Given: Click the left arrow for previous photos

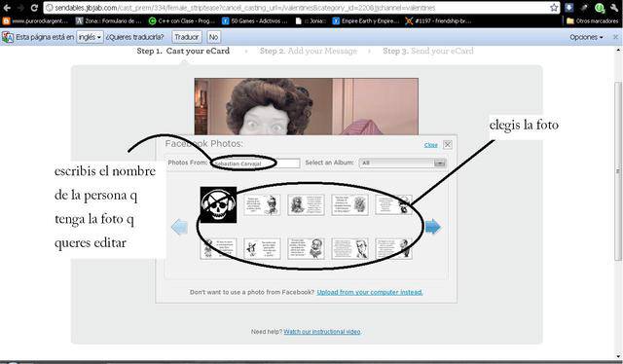Looking at the screenshot, I should pos(179,227).
